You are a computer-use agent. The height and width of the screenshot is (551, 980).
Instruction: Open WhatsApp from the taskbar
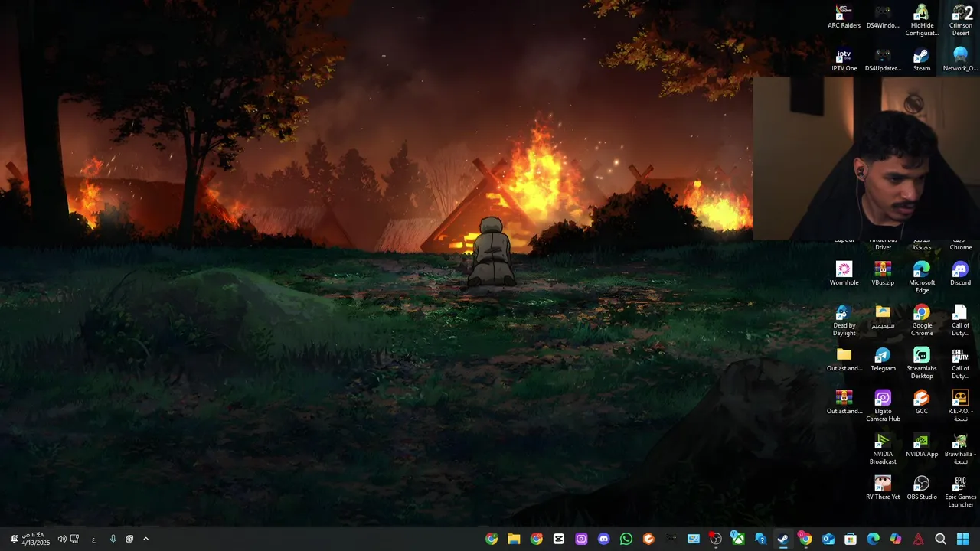(626, 539)
